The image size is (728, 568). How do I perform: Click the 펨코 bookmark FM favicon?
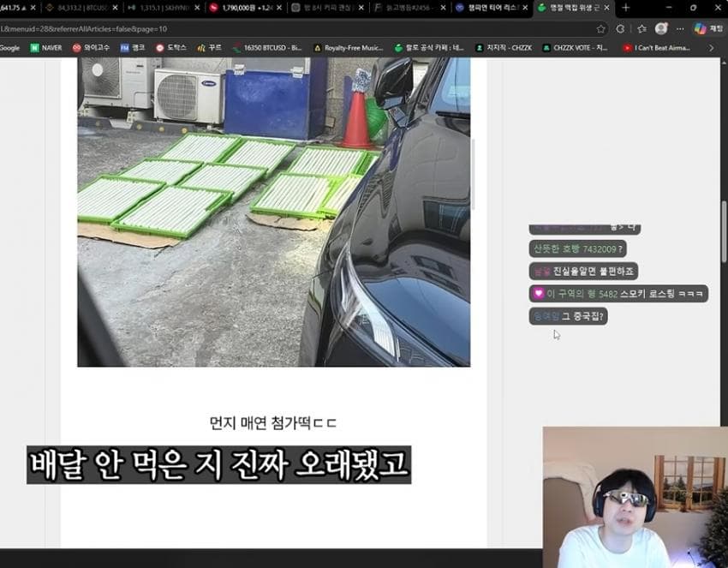(x=124, y=48)
